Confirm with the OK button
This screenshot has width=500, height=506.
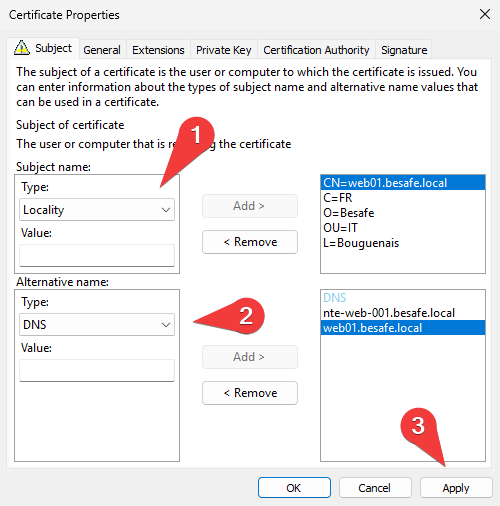coord(294,488)
